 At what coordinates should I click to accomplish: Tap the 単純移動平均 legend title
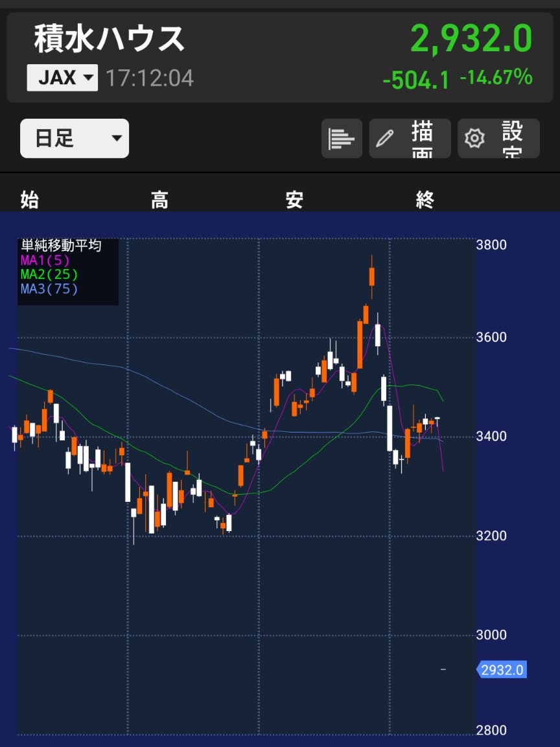coord(61,246)
